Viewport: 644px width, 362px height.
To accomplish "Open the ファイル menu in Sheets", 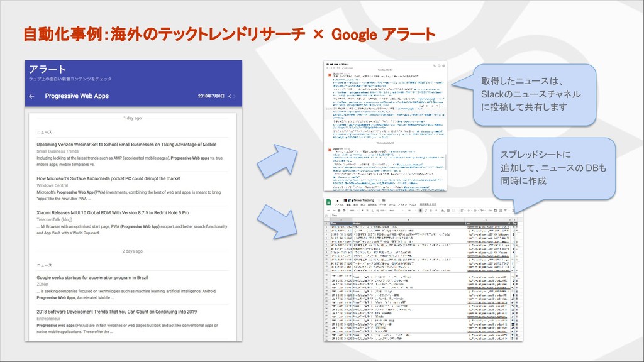I will 339,205.
